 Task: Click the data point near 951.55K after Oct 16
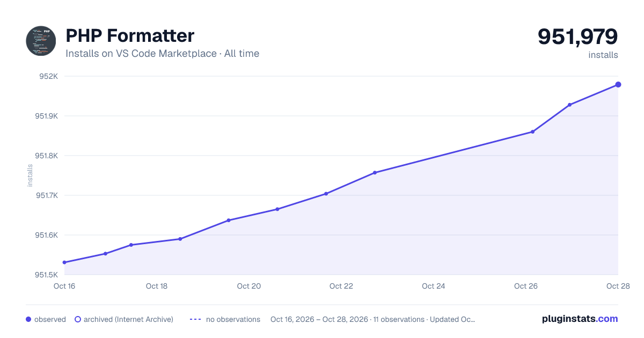[105, 253]
